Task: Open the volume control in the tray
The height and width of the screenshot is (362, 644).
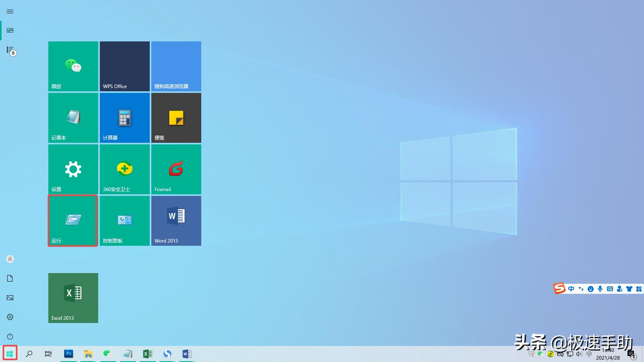Action: [x=580, y=354]
